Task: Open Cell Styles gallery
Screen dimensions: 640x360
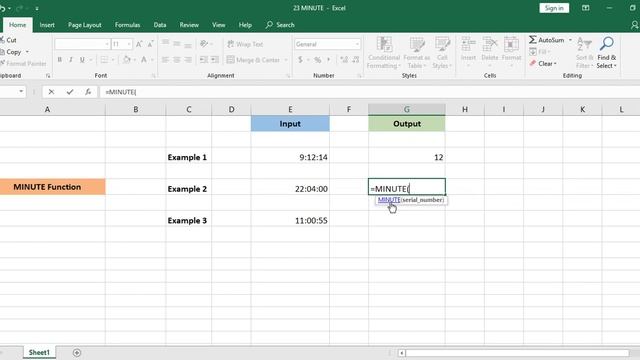Action: click(442, 52)
